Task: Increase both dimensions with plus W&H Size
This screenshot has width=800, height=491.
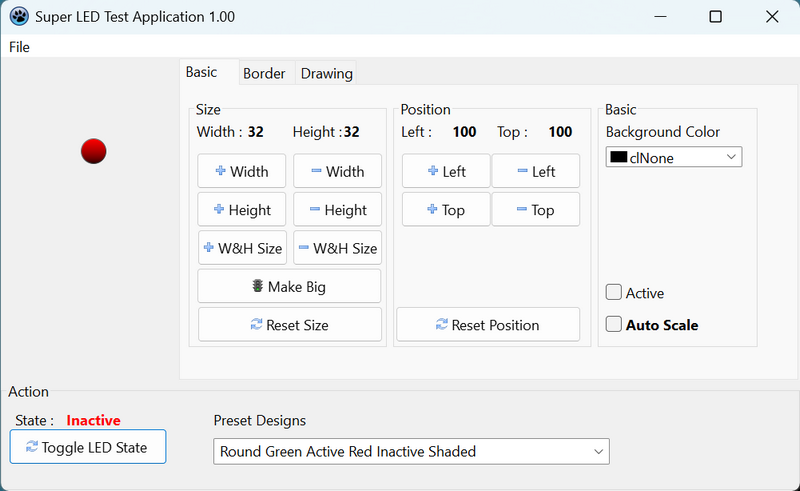Action: [242, 248]
